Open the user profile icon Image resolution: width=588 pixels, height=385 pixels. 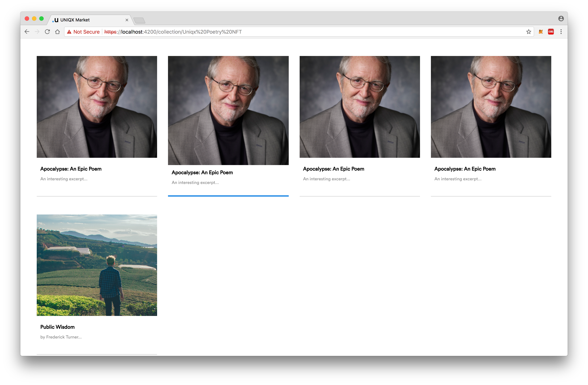pyautogui.click(x=561, y=19)
